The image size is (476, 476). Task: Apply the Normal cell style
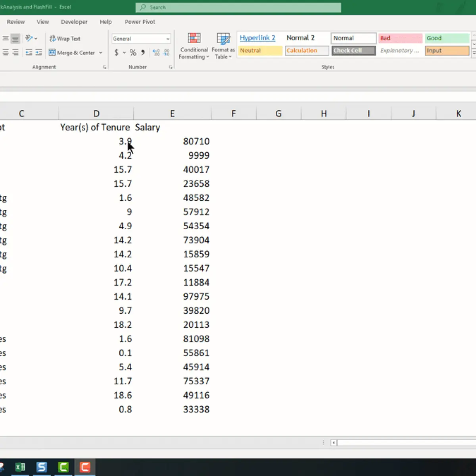pyautogui.click(x=353, y=38)
